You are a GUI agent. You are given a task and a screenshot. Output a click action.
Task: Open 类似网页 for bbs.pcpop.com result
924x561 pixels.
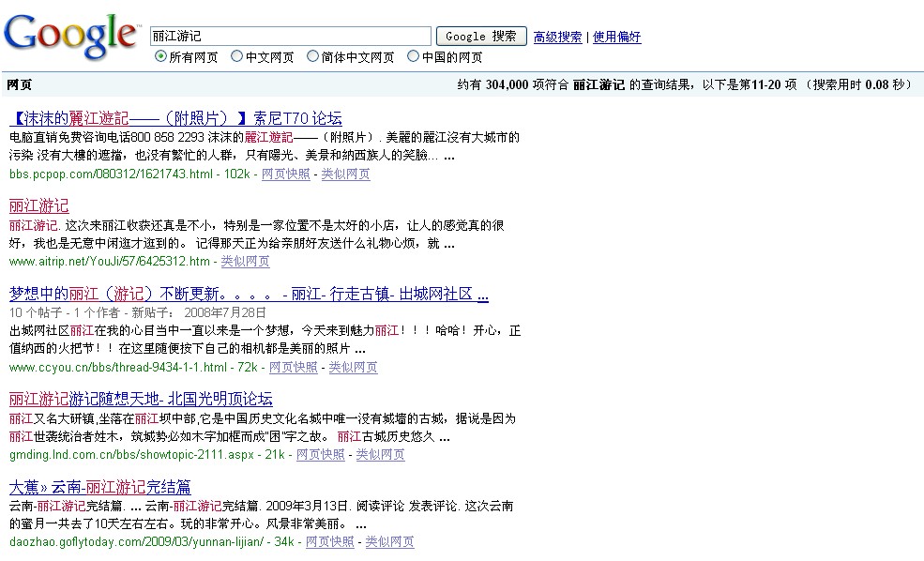[346, 174]
